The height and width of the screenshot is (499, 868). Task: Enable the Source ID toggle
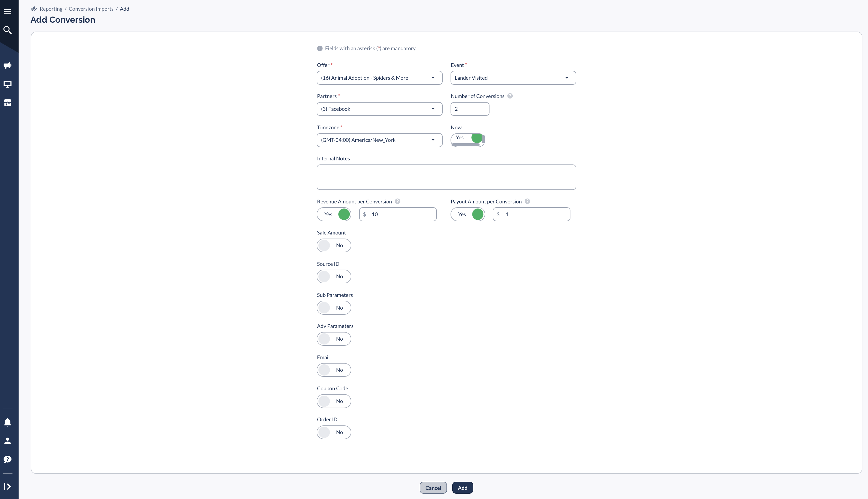[x=334, y=276]
